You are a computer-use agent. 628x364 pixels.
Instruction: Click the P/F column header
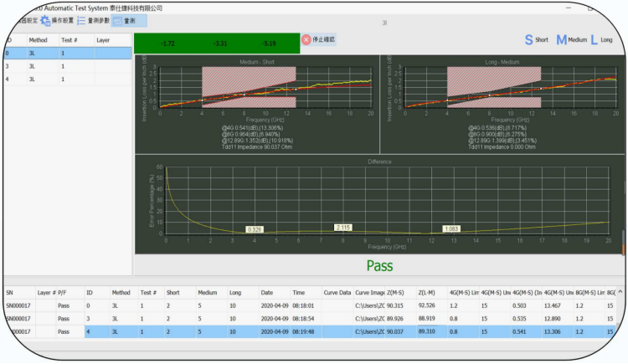click(62, 293)
